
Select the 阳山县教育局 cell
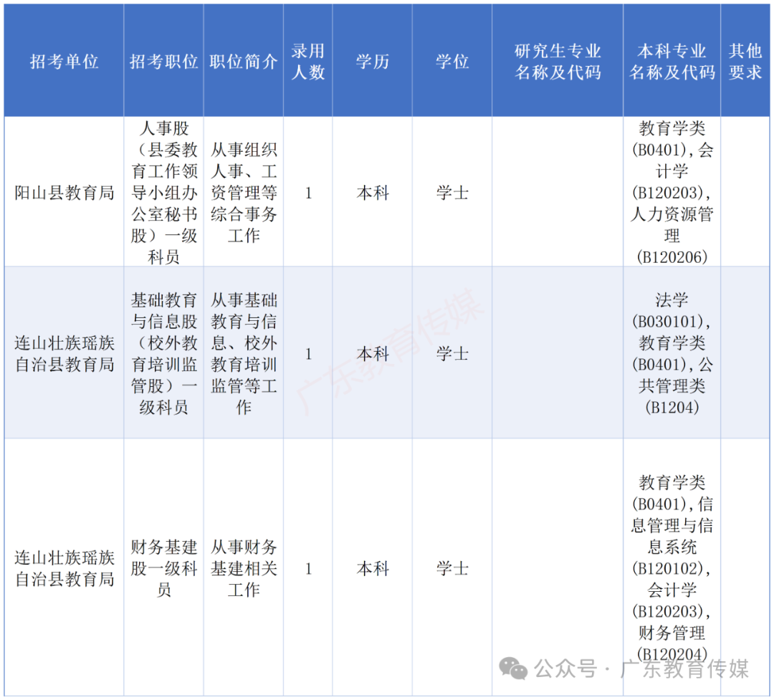64,192
